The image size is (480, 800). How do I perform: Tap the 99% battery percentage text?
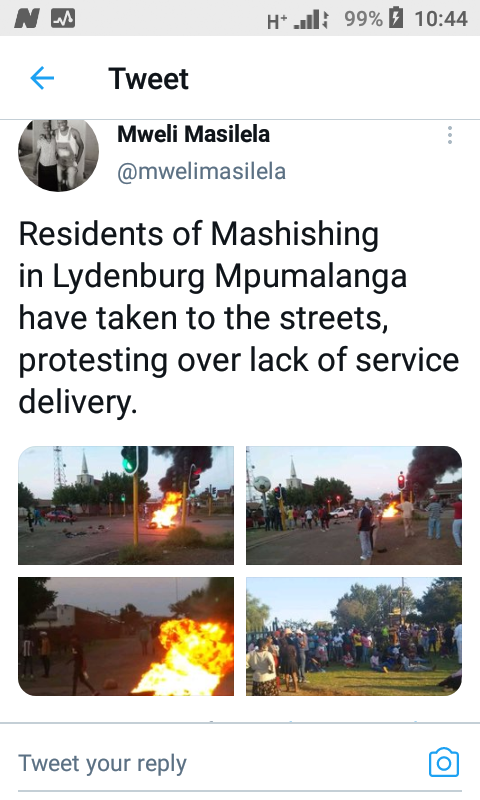[x=363, y=19]
